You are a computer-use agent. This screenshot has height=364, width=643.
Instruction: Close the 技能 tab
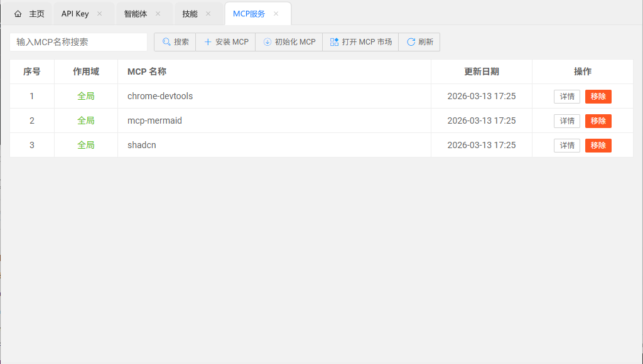(x=208, y=14)
